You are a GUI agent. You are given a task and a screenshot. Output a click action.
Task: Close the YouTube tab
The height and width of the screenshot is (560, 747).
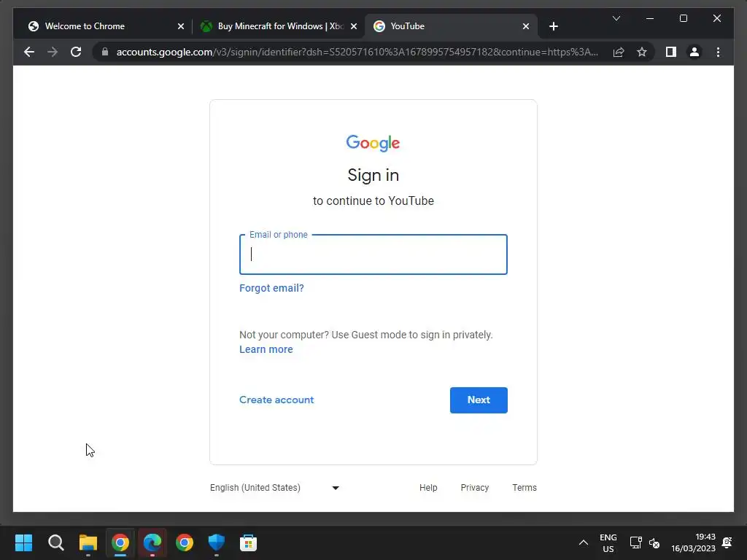[525, 26]
